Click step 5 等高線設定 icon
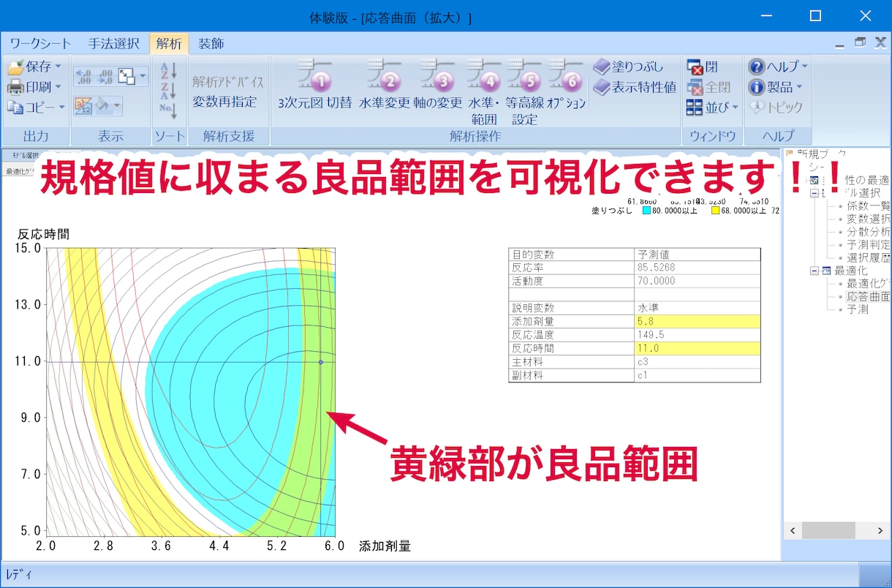This screenshot has height=588, width=892. 524,75
